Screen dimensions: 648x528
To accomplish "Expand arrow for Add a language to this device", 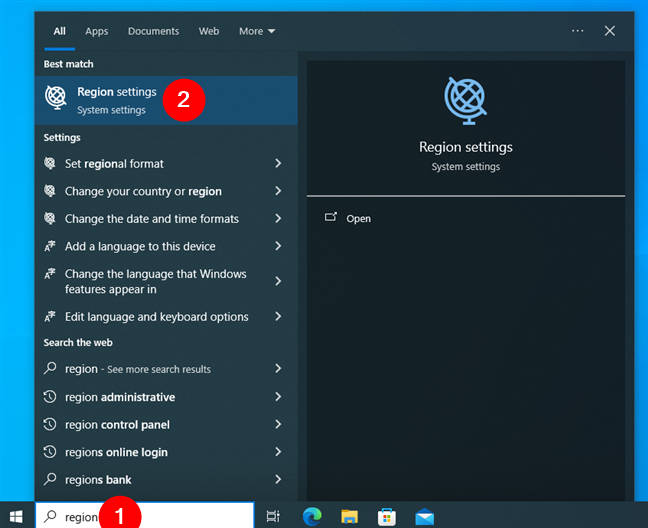I will pyautogui.click(x=278, y=246).
